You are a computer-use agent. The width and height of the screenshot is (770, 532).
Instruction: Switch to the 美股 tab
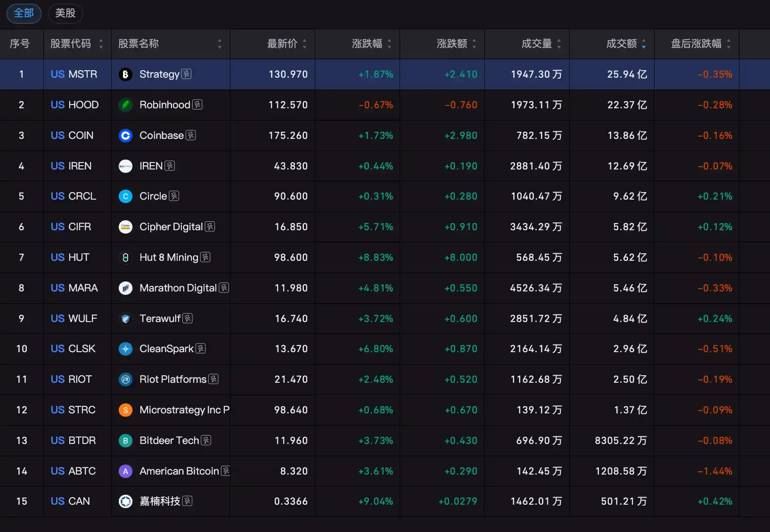click(x=66, y=13)
